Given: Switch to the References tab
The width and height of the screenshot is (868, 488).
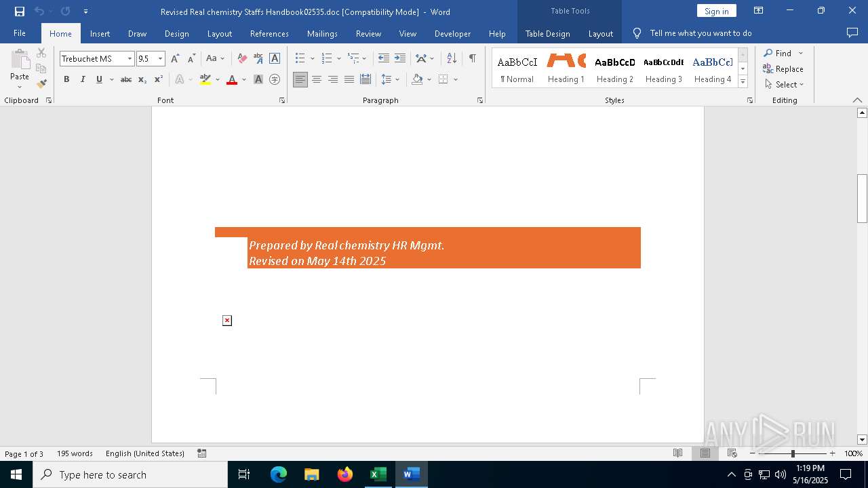Looking at the screenshot, I should coord(269,33).
